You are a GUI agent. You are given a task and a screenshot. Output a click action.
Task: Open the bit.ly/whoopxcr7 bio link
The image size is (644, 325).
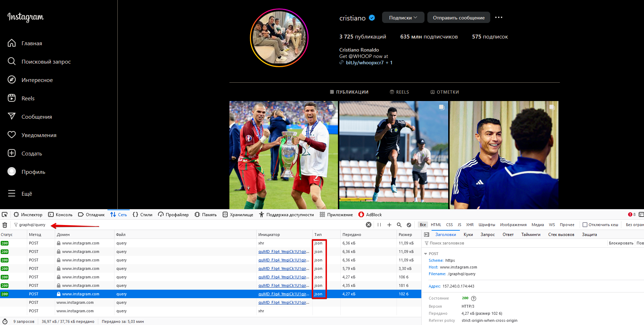(364, 63)
